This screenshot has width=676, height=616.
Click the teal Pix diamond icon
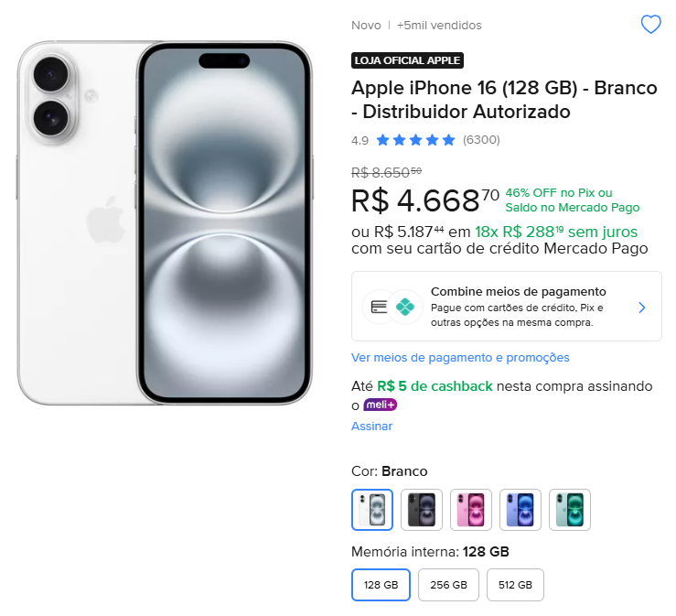click(405, 306)
